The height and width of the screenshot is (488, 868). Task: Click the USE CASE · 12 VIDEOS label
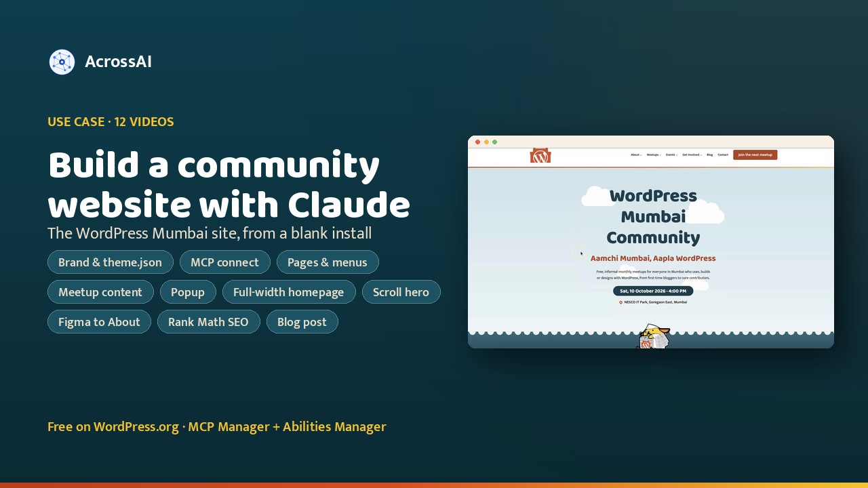point(111,122)
